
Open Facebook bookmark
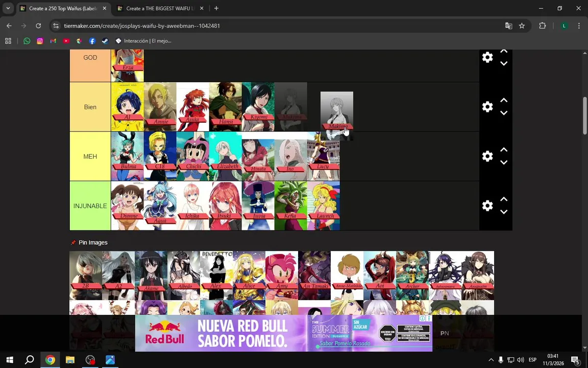(x=92, y=41)
